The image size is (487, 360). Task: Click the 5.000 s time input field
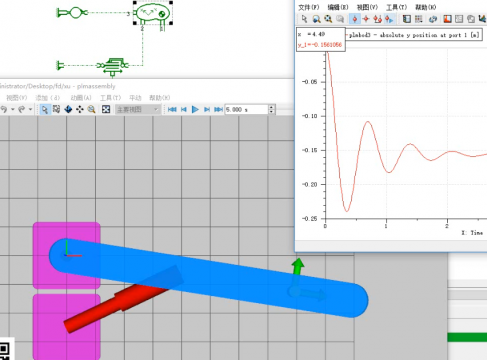[246, 109]
